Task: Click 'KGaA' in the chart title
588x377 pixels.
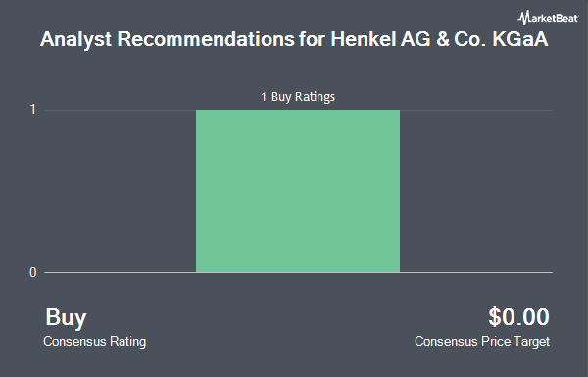Action: point(520,39)
